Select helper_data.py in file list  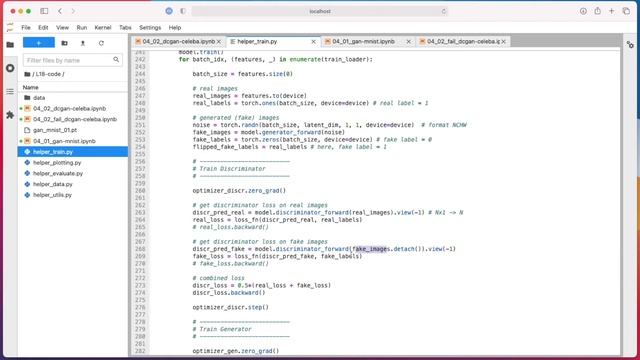pos(73,184)
